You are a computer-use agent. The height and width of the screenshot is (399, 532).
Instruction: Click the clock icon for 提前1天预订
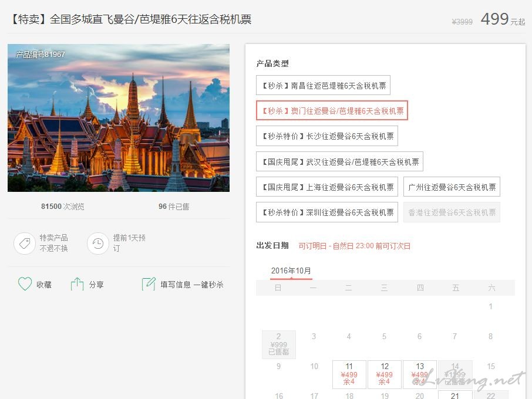[98, 243]
